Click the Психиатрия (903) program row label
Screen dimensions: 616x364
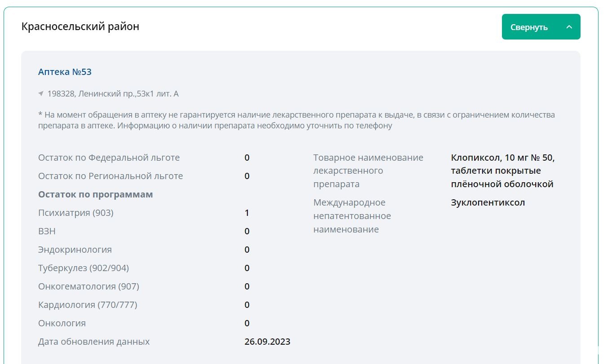pos(76,213)
